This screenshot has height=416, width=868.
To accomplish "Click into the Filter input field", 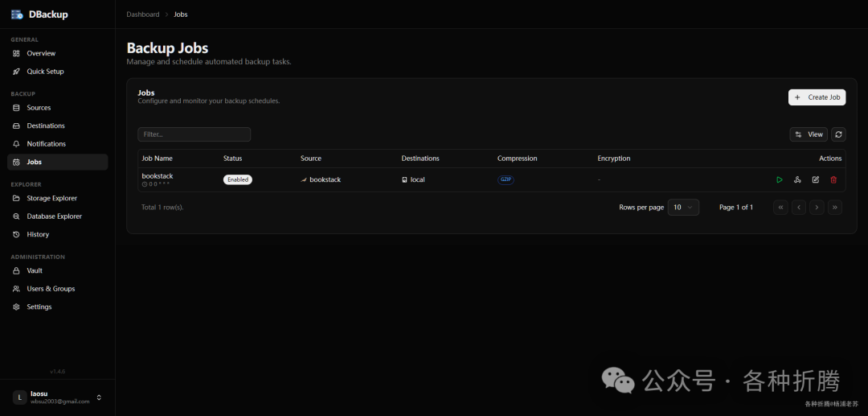I will coord(194,134).
